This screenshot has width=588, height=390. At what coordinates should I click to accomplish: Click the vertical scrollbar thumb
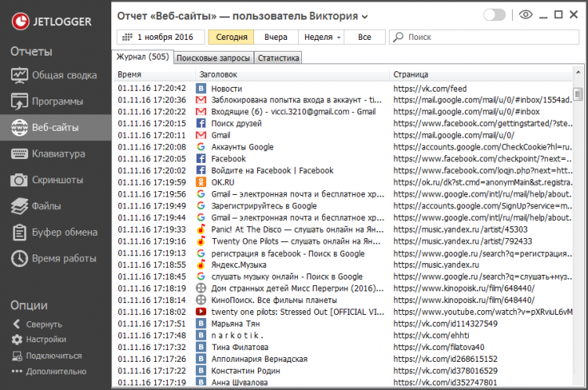click(578, 93)
